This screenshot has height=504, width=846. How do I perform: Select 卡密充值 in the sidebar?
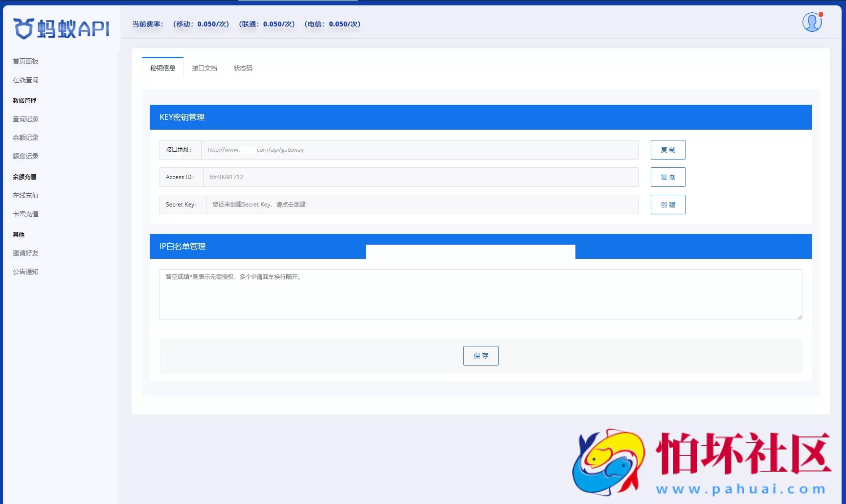click(x=25, y=213)
